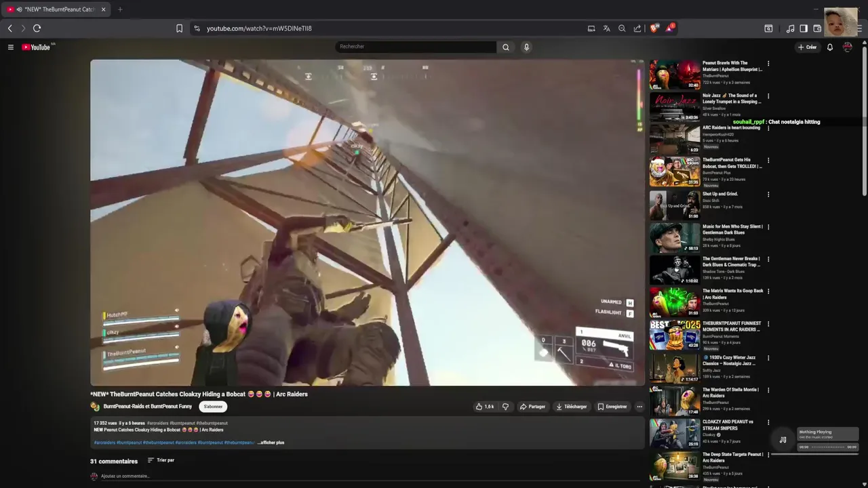
Task: Click the 31 commentaires heading
Action: [114, 462]
